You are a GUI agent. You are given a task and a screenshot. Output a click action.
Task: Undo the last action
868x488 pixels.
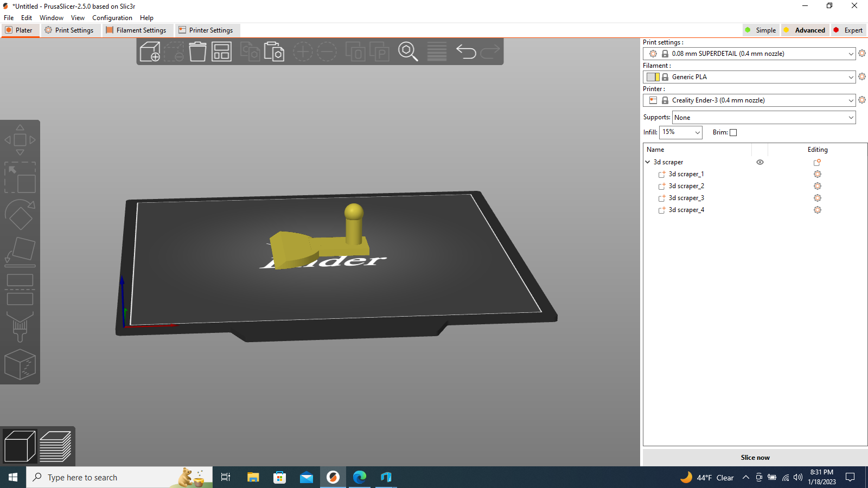pos(465,52)
